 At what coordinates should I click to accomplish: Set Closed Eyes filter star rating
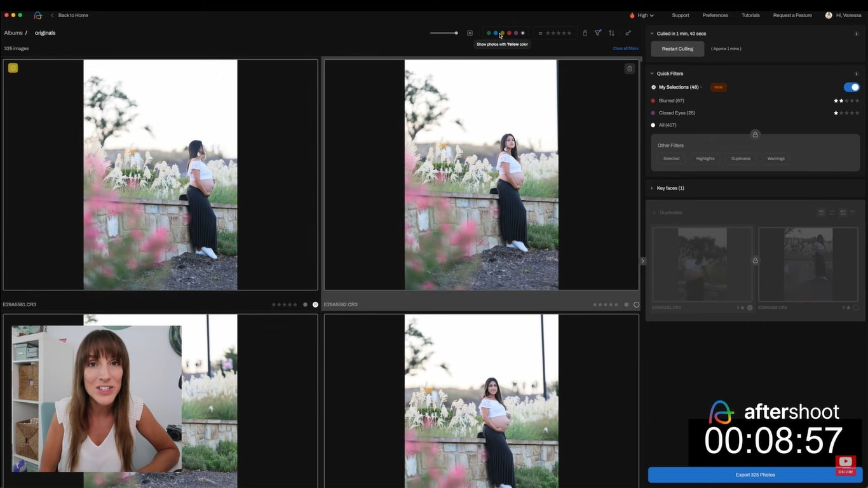846,113
